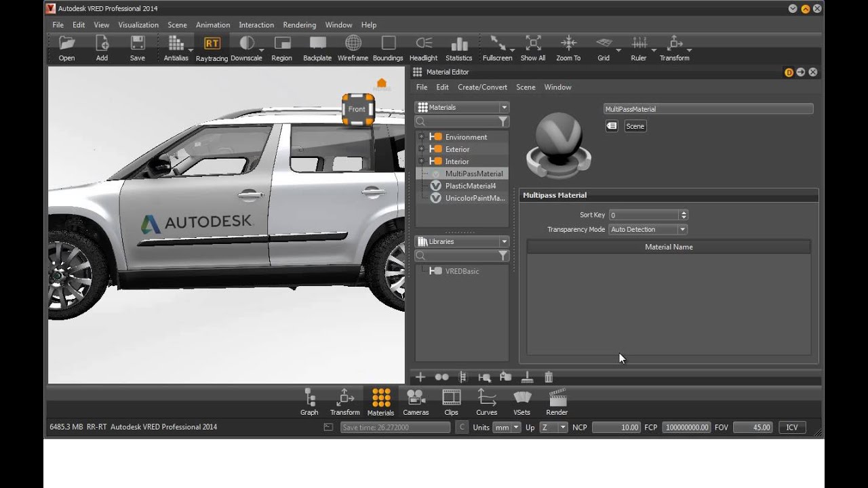Open Create/Convert menu in Material Editor
Screen dimensions: 868x488
tap(482, 87)
